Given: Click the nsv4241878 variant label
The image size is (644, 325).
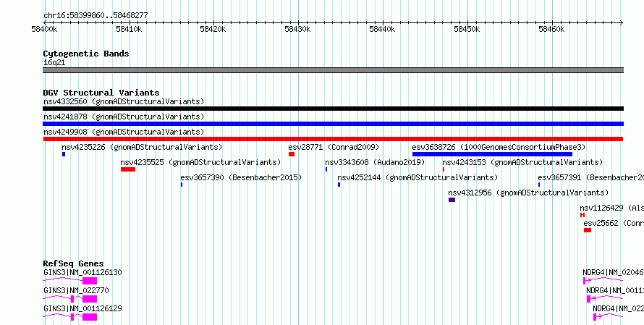Looking at the screenshot, I should 124,117.
